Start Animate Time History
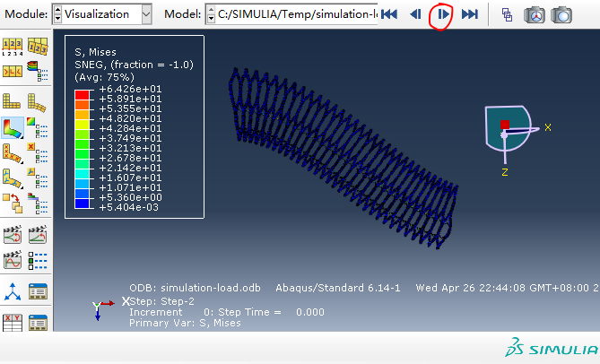 coord(38,235)
